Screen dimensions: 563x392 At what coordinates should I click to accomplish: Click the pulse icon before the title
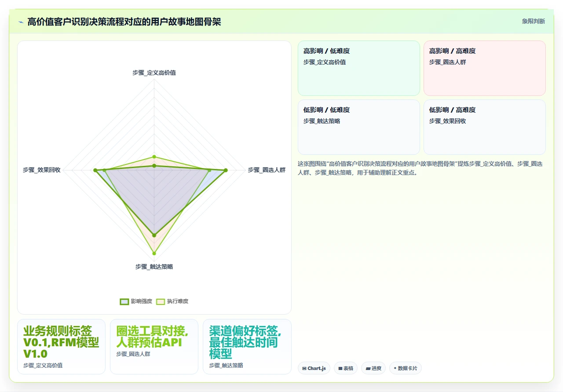point(21,22)
